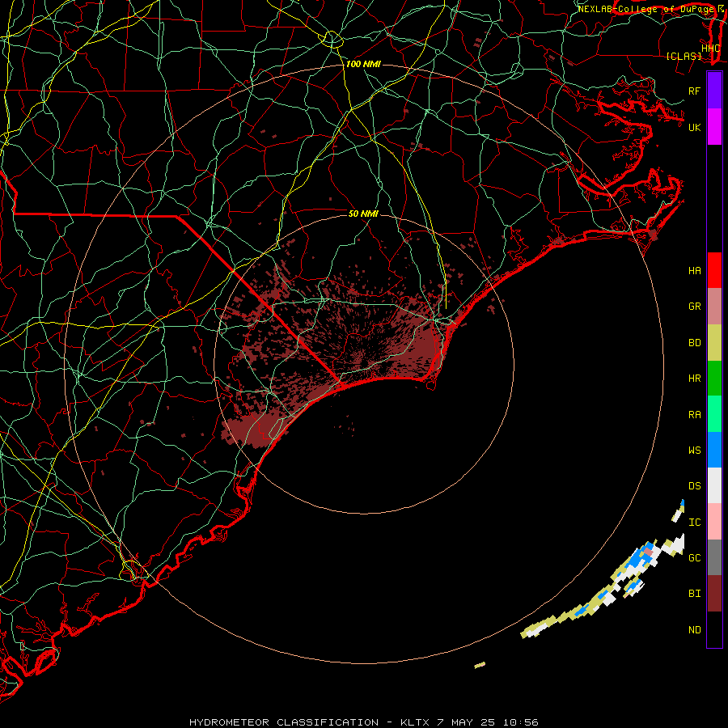Click the 50 NMI range ring label
Image resolution: width=728 pixels, height=728 pixels.
click(x=363, y=214)
